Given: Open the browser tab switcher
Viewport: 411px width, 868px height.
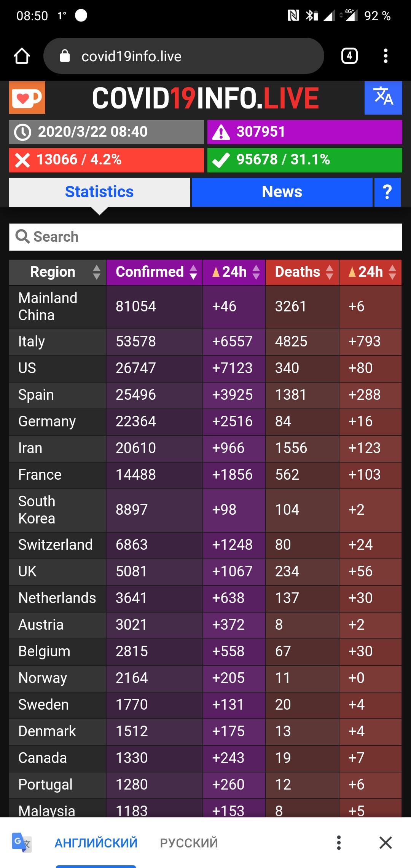Looking at the screenshot, I should pos(349,56).
